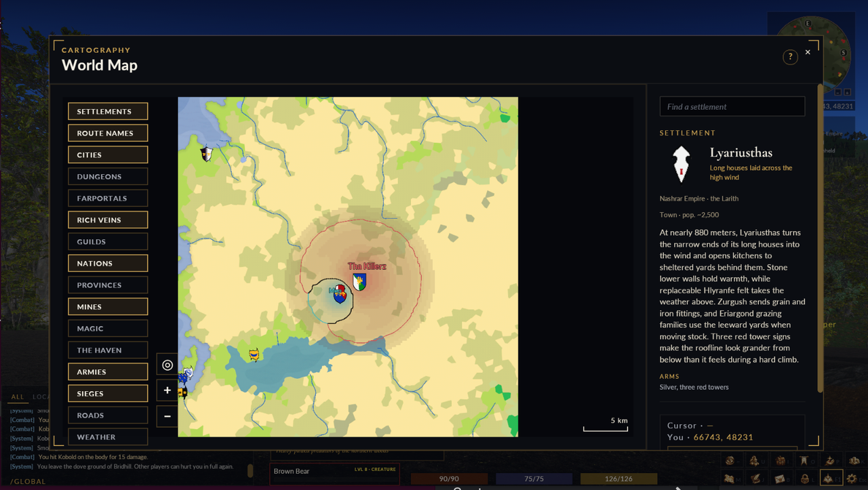Focus the Find a settlement search field
868x490 pixels.
tap(732, 106)
